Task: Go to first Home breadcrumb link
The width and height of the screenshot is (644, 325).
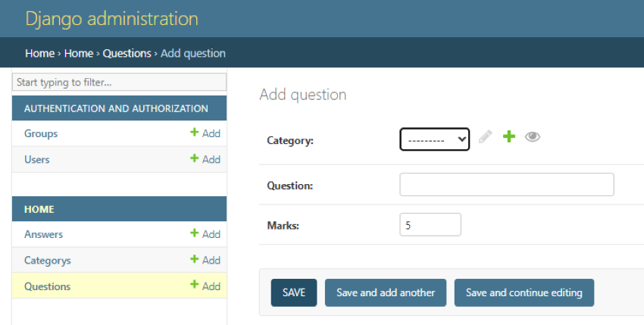Action: pyautogui.click(x=40, y=53)
